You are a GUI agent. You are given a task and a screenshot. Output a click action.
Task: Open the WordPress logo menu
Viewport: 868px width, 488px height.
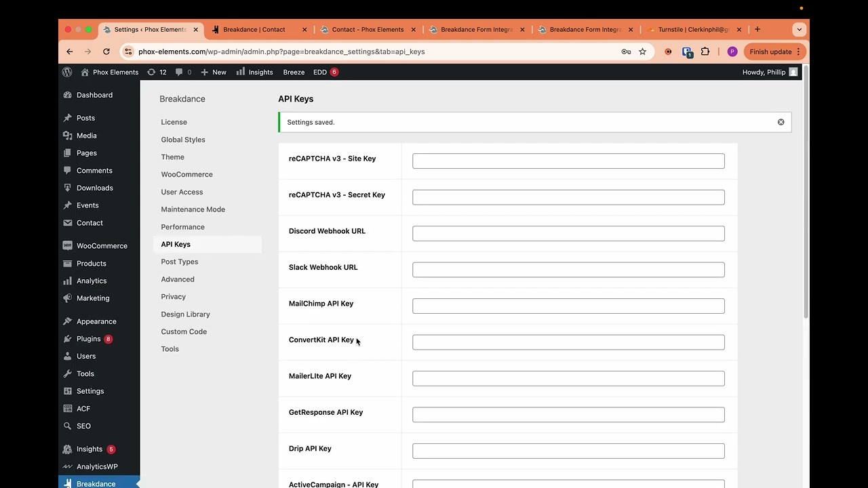point(67,72)
